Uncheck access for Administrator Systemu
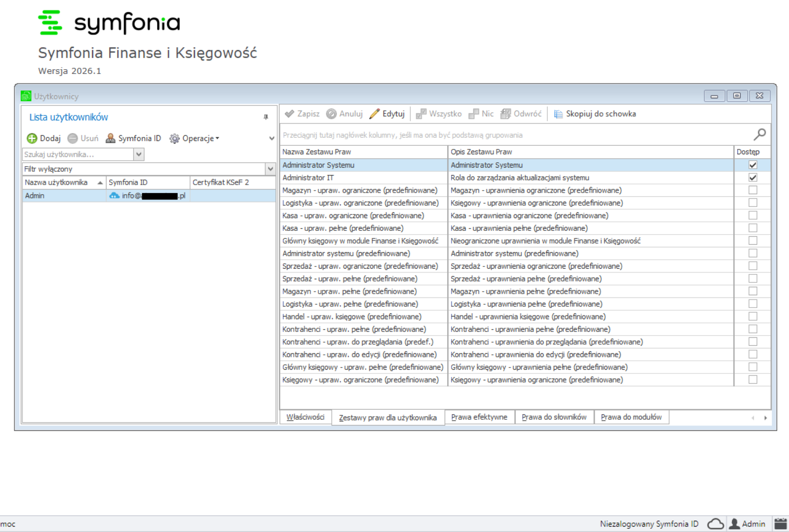 coord(752,165)
